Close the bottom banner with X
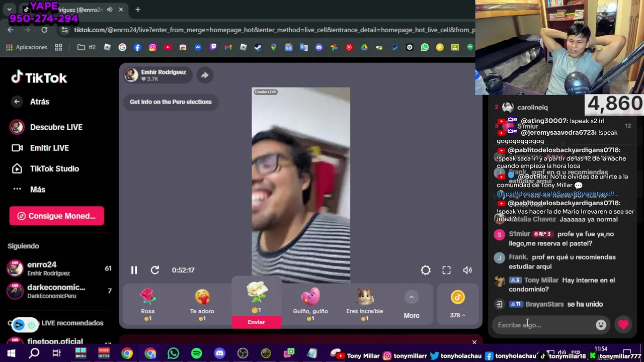The width and height of the screenshot is (644, 362). (474, 342)
